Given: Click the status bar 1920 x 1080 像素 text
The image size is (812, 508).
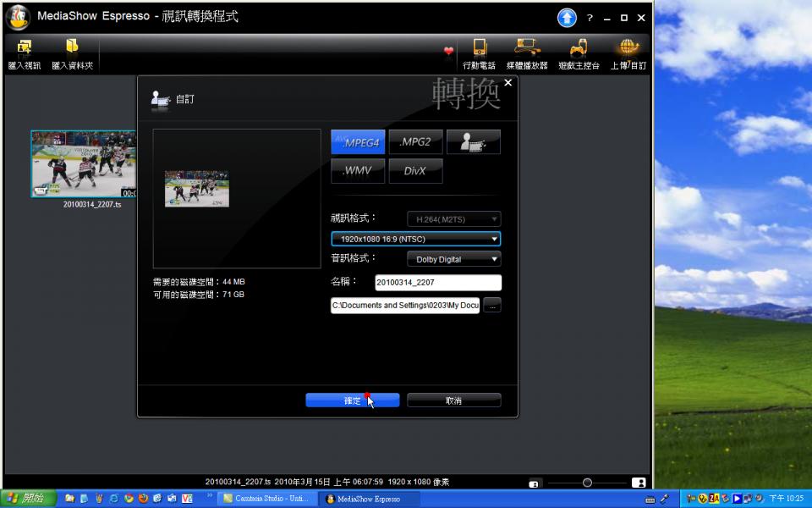Looking at the screenshot, I should (x=419, y=482).
